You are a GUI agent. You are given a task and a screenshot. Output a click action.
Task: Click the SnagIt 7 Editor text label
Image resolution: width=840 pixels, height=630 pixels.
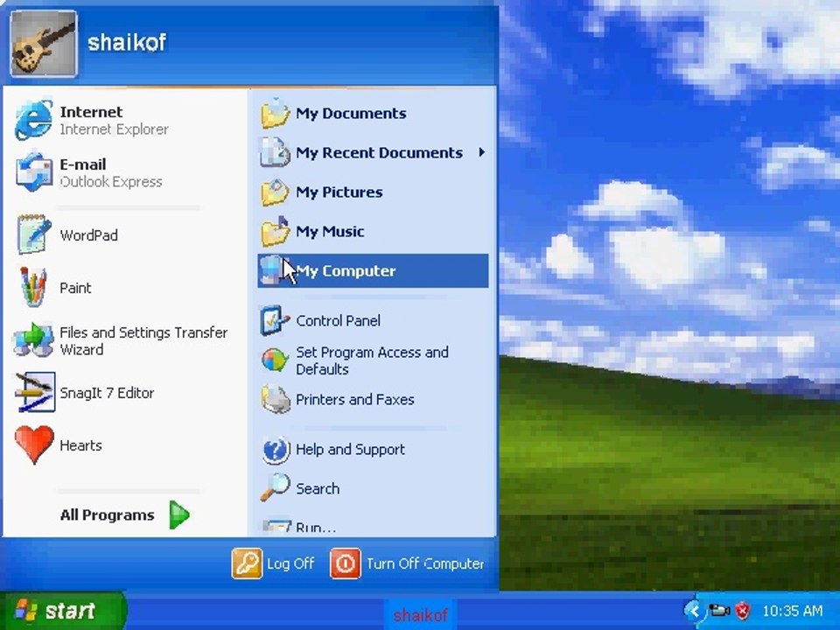[x=107, y=393]
